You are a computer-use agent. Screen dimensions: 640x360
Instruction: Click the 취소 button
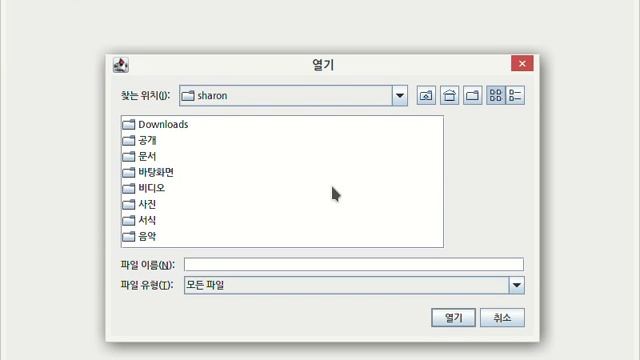point(502,318)
